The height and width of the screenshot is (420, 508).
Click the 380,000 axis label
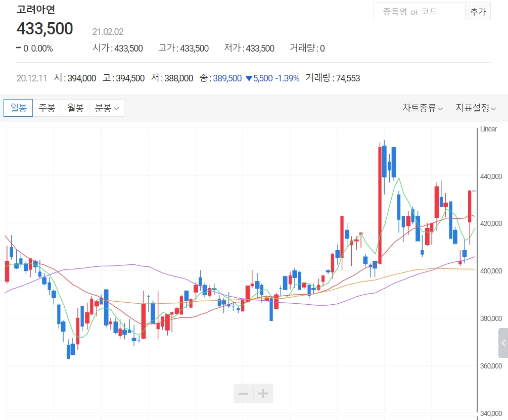[491, 318]
